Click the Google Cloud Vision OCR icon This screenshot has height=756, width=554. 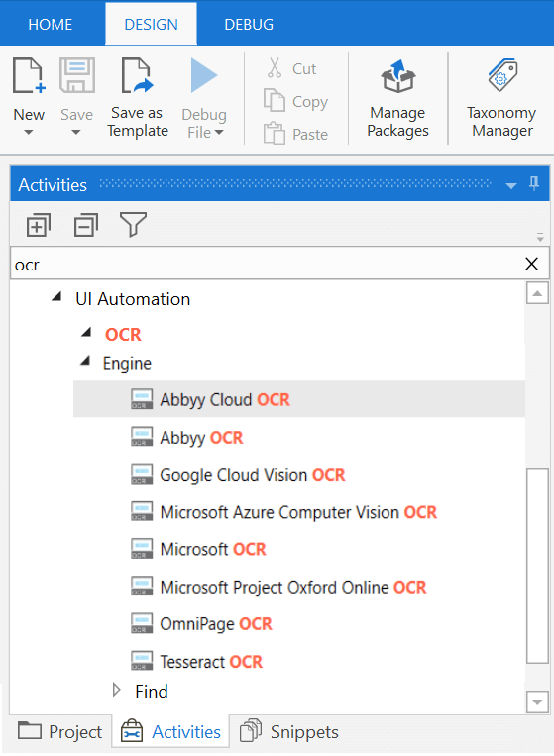pos(142,474)
